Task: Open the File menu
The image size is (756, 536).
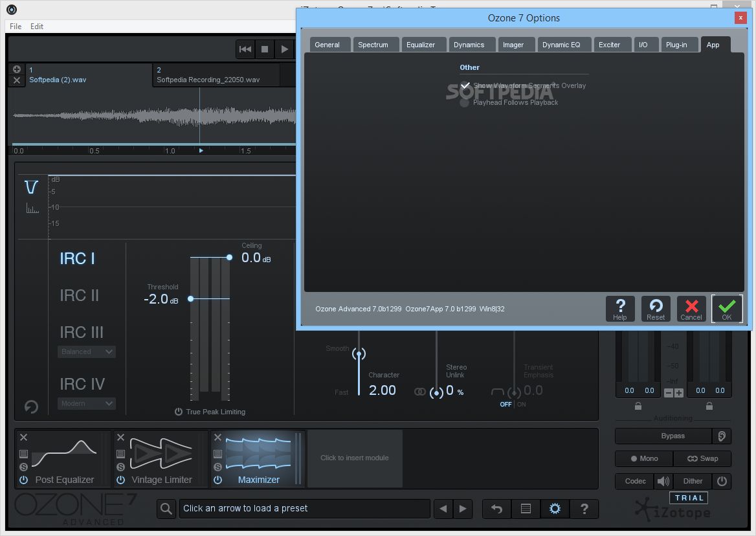Action: [x=16, y=27]
